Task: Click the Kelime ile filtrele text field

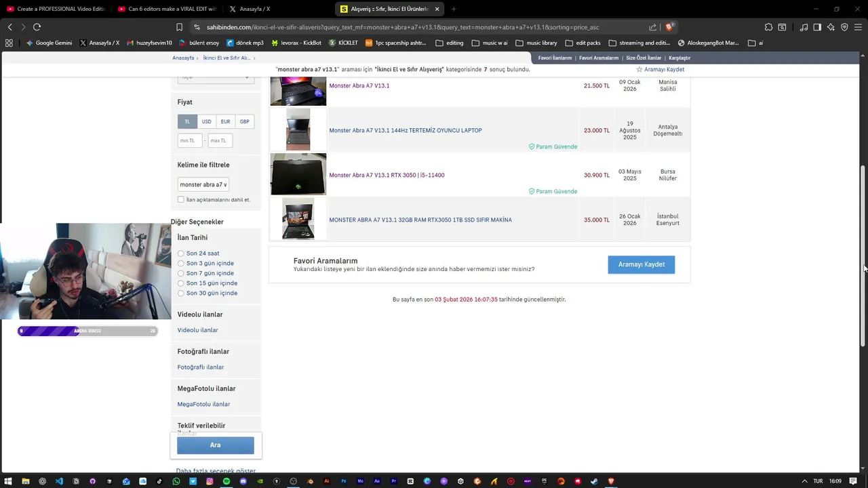Action: (203, 184)
